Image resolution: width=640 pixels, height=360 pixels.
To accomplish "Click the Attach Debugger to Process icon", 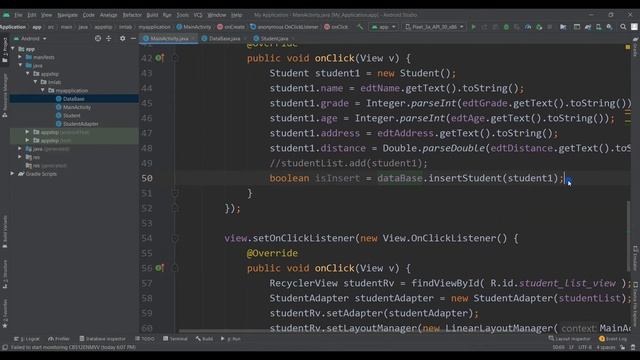I will tap(539, 27).
